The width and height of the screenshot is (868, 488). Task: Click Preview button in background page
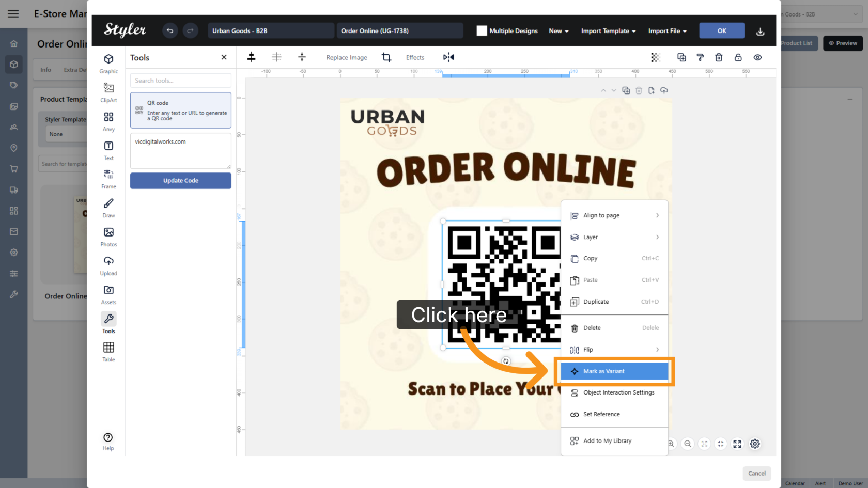point(843,43)
